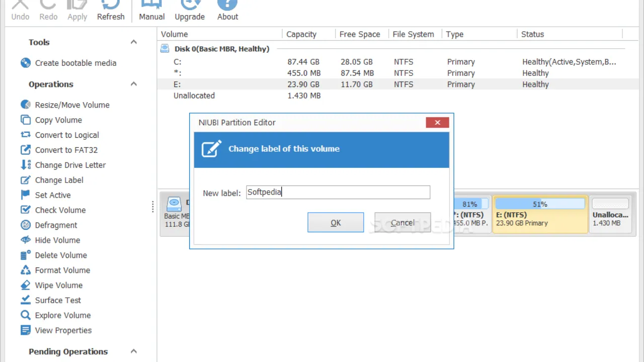Select the Resize/Move Volume icon
This screenshot has height=362, width=644.
click(26, 105)
